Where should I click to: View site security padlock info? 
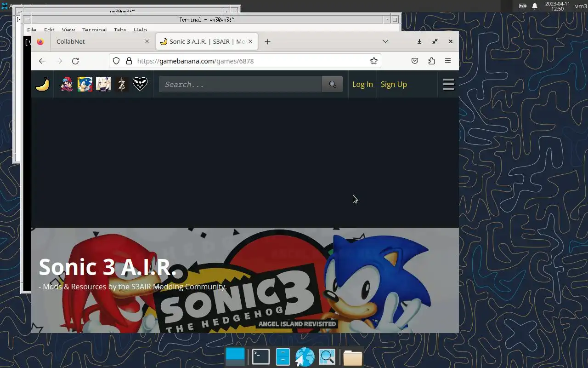click(x=129, y=61)
